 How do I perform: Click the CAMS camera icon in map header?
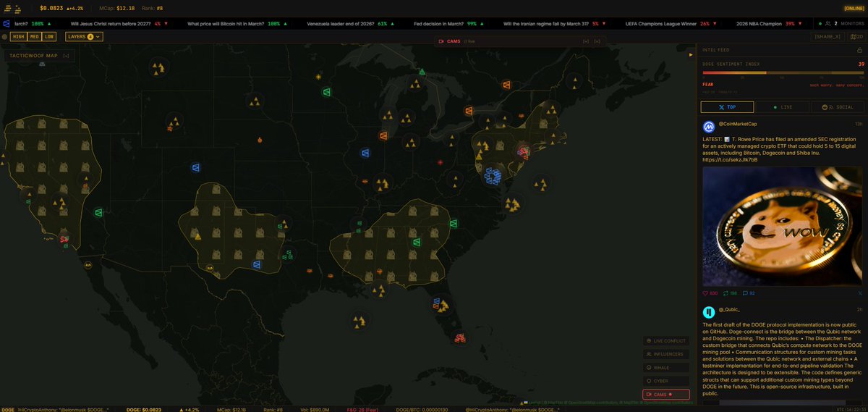[441, 41]
